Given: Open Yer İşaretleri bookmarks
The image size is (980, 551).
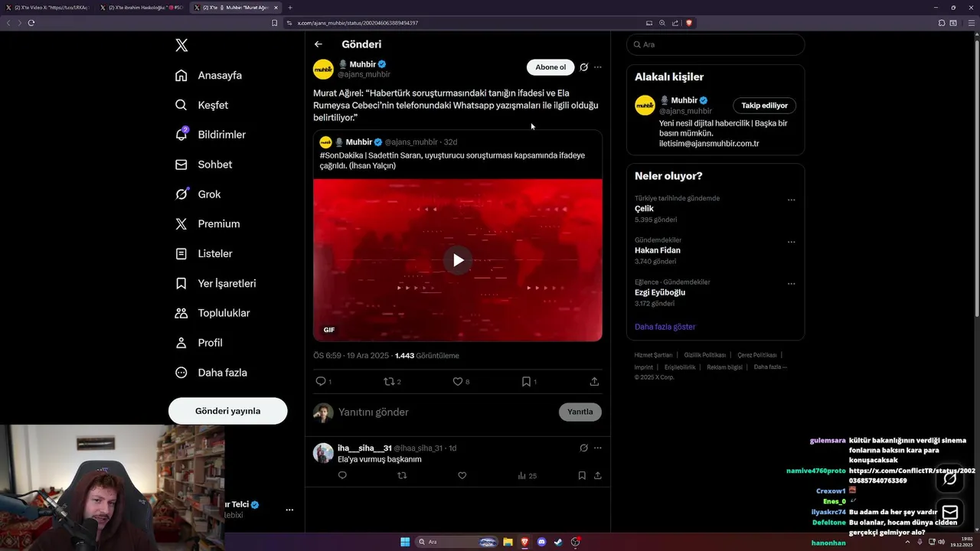Looking at the screenshot, I should click(x=215, y=283).
